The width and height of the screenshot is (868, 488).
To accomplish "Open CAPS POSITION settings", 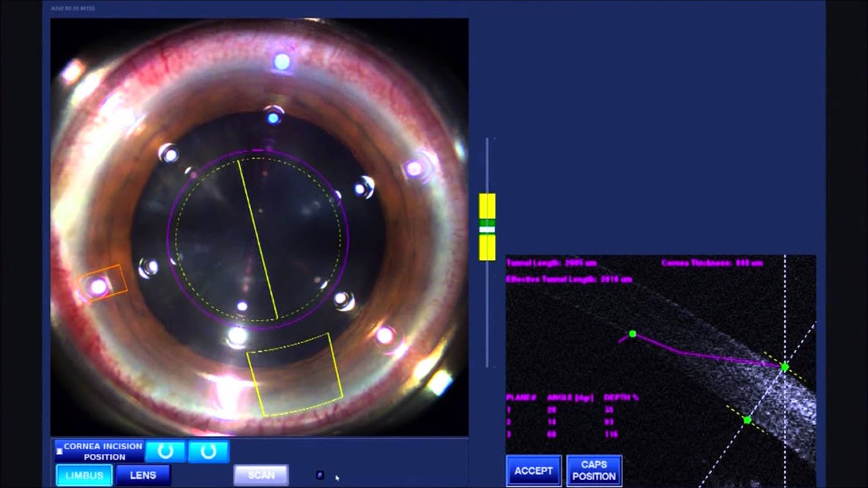I will point(594,470).
